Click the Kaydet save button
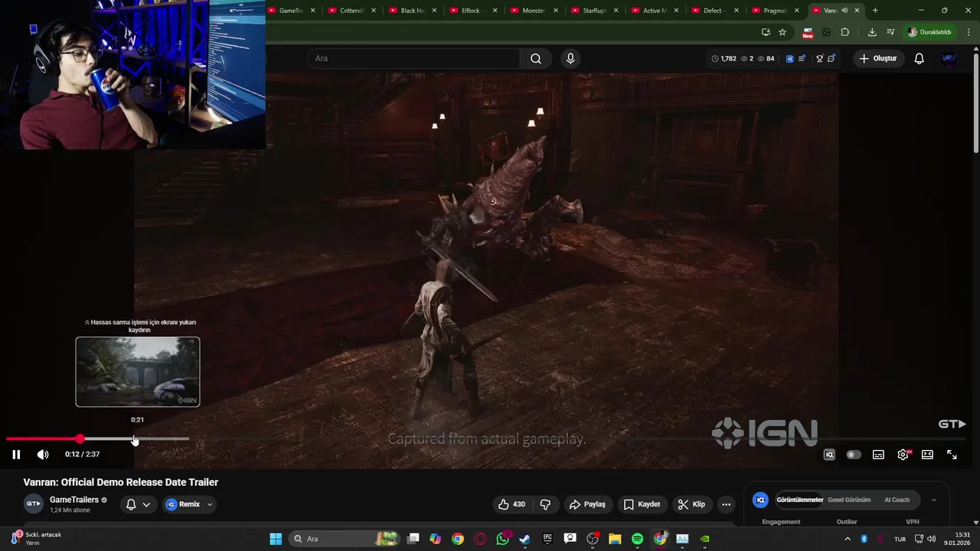Screen dimensions: 980x551 [642, 504]
